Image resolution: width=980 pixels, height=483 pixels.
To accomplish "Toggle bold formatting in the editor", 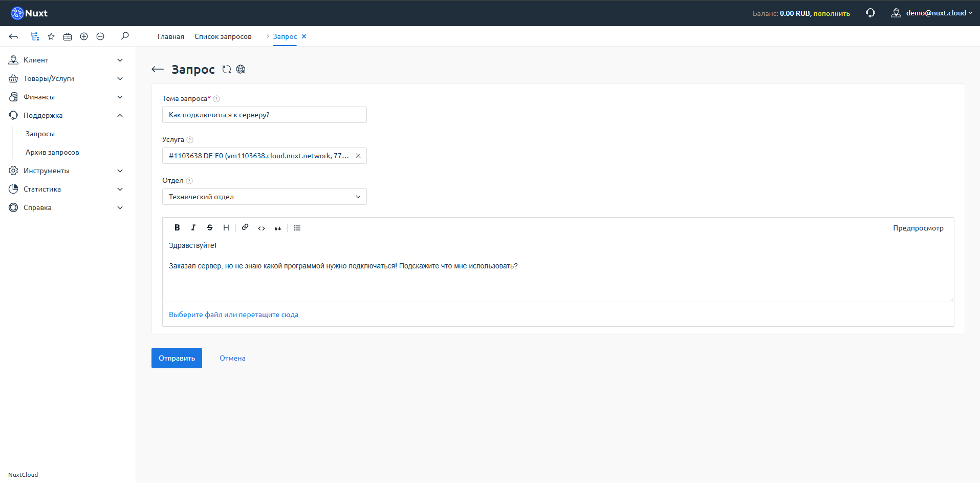I will 177,228.
